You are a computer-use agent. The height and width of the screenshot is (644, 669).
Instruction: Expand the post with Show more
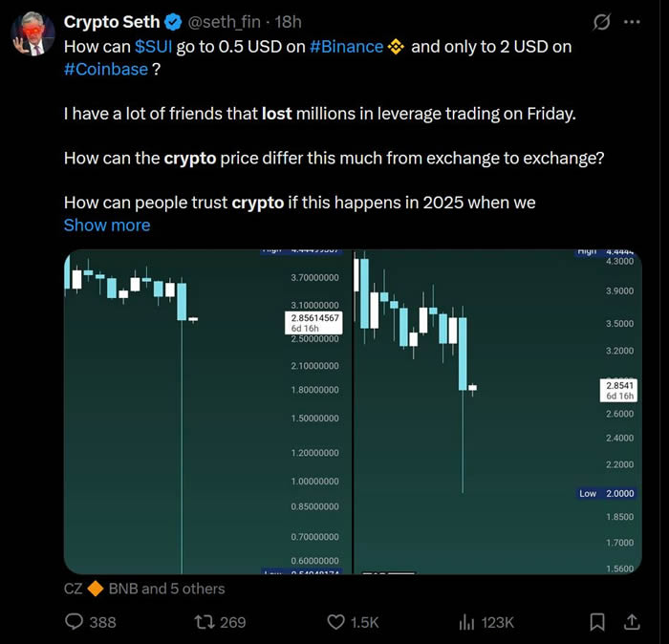click(106, 225)
